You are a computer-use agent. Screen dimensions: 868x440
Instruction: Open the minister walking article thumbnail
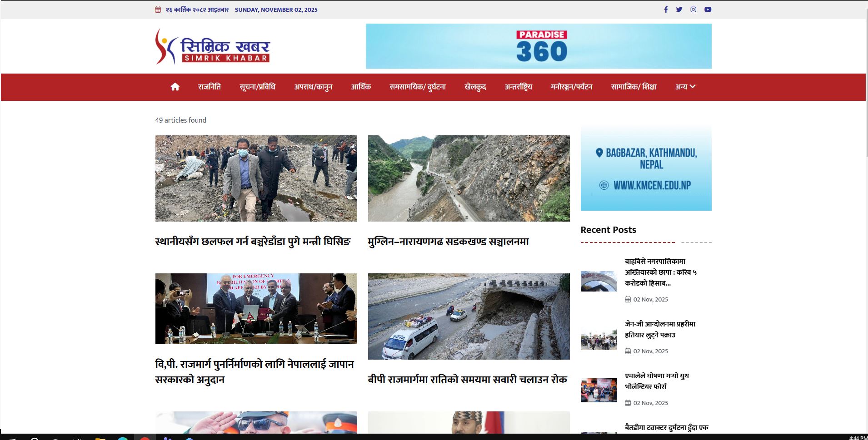coord(256,178)
